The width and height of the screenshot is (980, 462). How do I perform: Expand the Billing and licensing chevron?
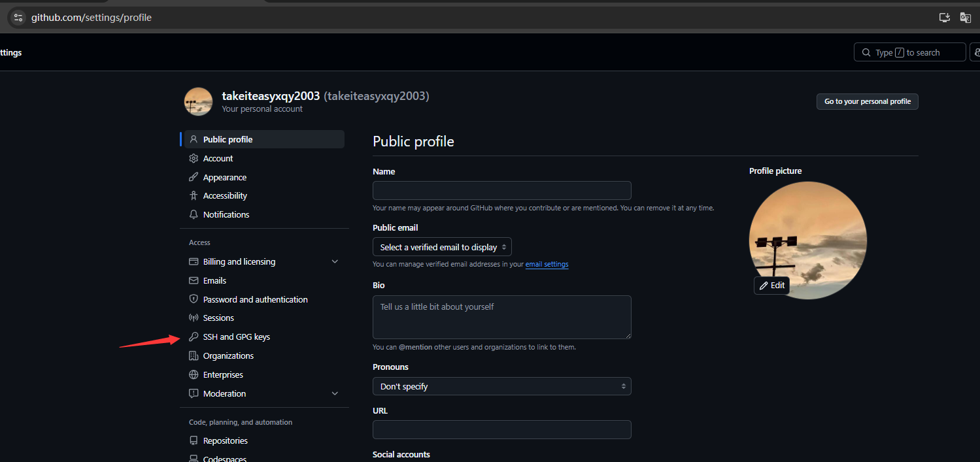click(335, 261)
